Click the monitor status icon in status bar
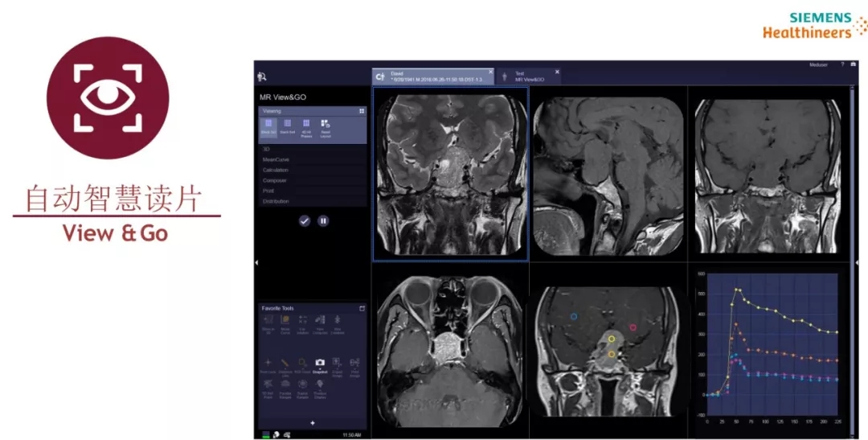Screen dimensions: 868x440 click(x=266, y=434)
